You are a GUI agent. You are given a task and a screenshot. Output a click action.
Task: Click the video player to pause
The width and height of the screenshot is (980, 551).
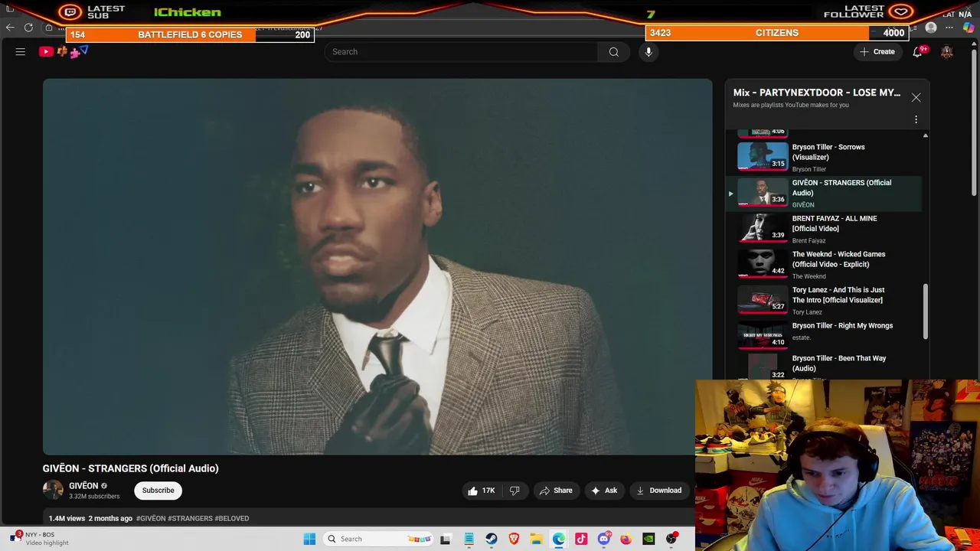pos(377,266)
